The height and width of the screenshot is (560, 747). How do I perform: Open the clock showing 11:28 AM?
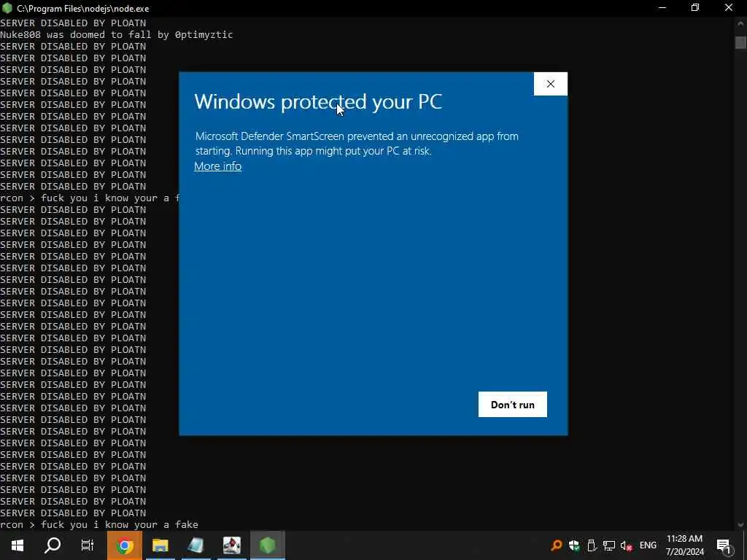pyautogui.click(x=684, y=545)
